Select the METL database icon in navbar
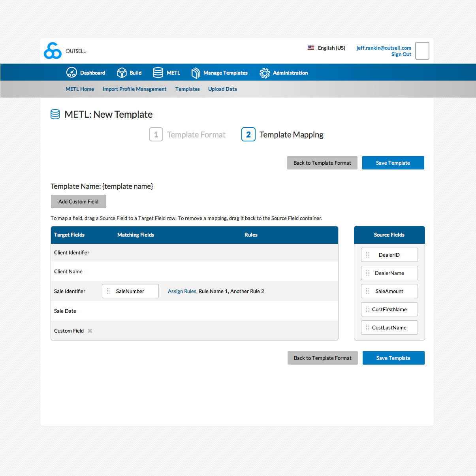This screenshot has width=476, height=476. (x=158, y=73)
